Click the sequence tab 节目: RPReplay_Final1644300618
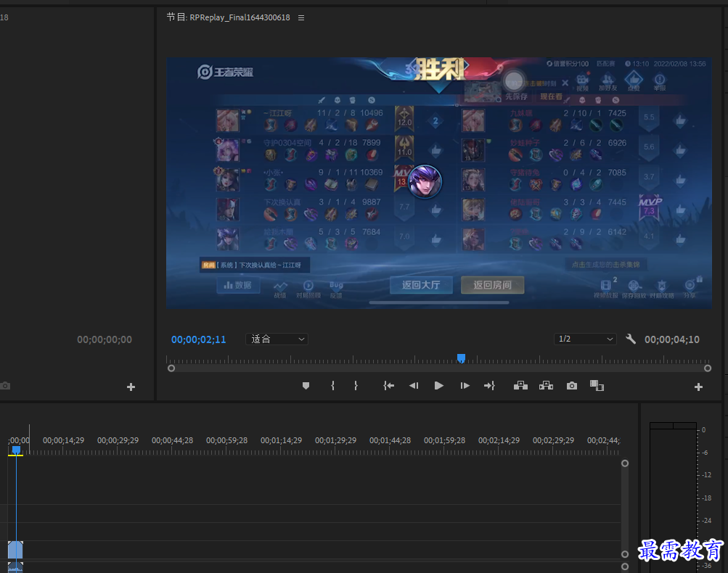The height and width of the screenshot is (573, 728). [x=228, y=17]
